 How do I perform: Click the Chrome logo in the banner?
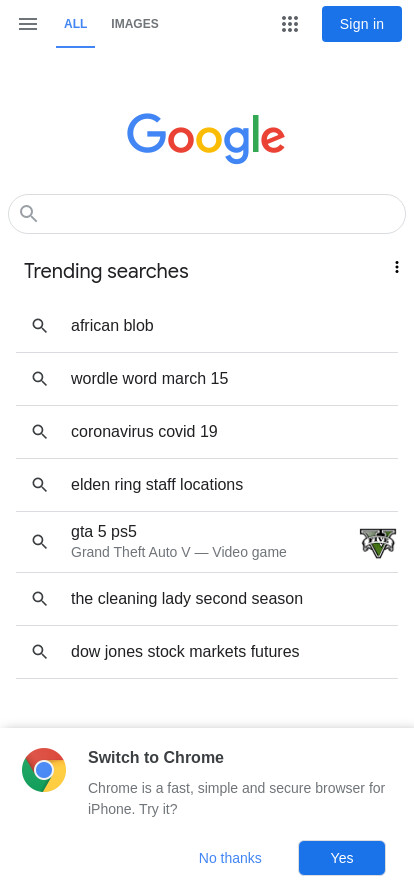point(44,770)
